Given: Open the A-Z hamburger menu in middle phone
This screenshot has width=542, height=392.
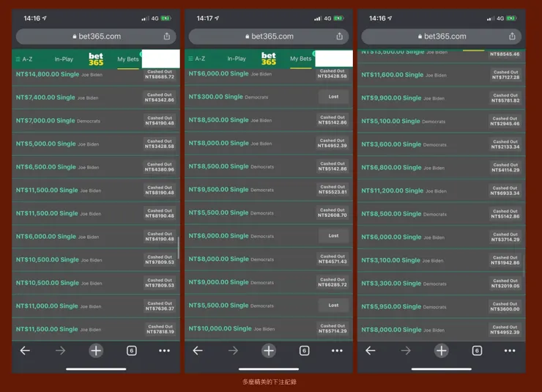Looking at the screenshot, I should (x=197, y=59).
